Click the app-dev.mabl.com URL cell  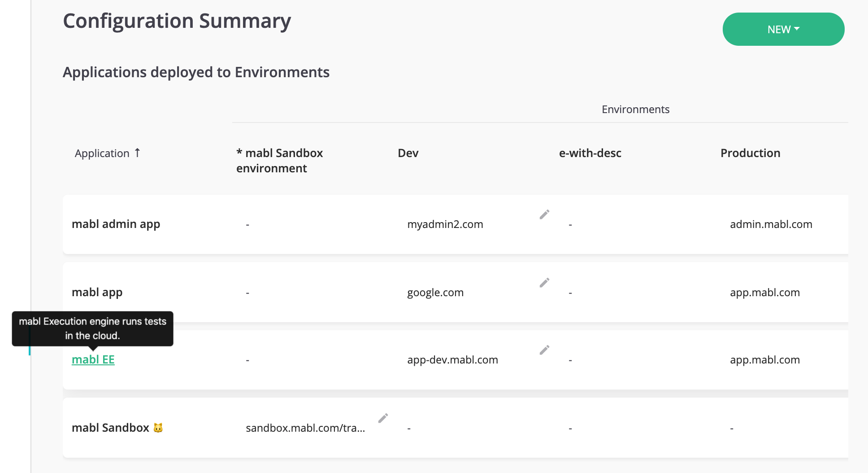[452, 359]
